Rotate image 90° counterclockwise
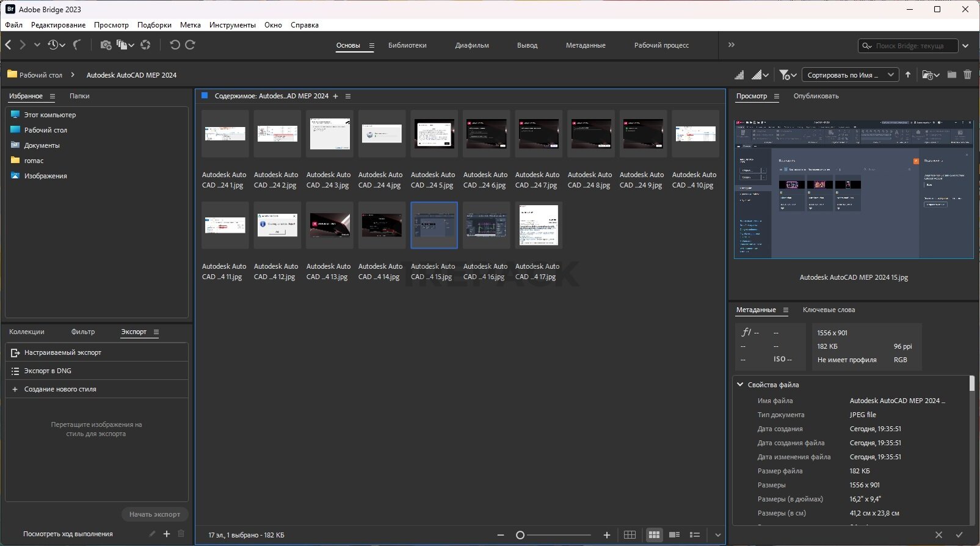 point(175,45)
